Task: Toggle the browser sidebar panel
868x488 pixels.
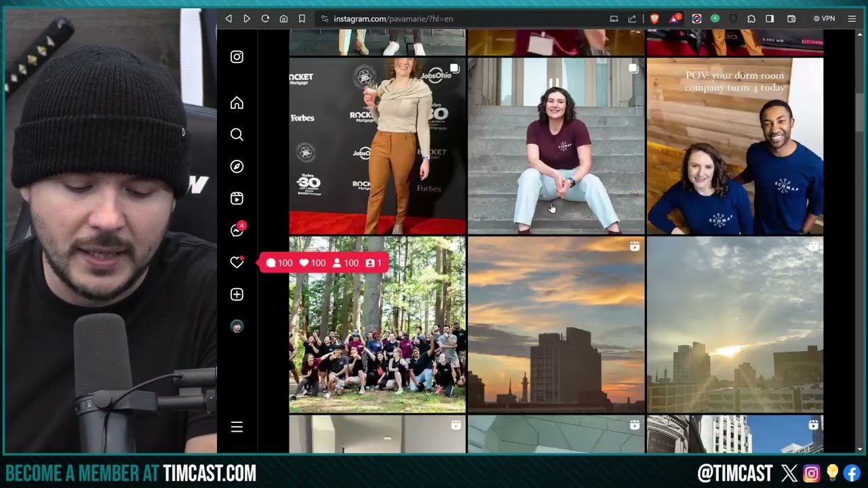Action: 770,19
